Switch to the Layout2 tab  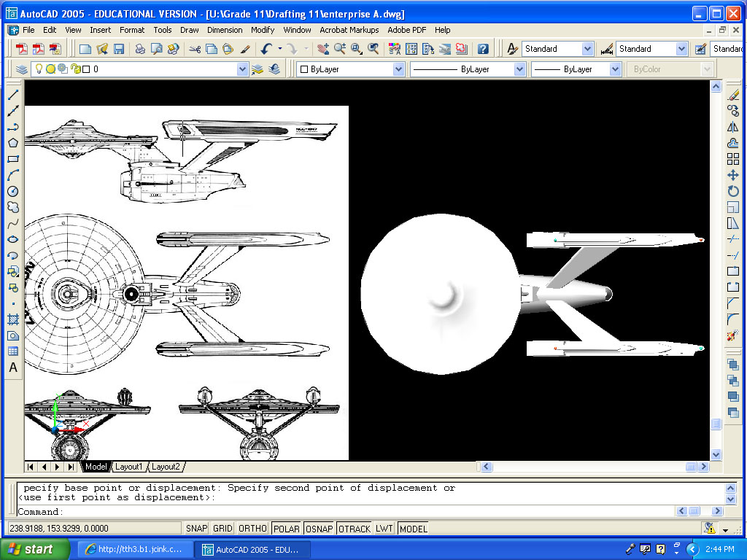coord(166,467)
